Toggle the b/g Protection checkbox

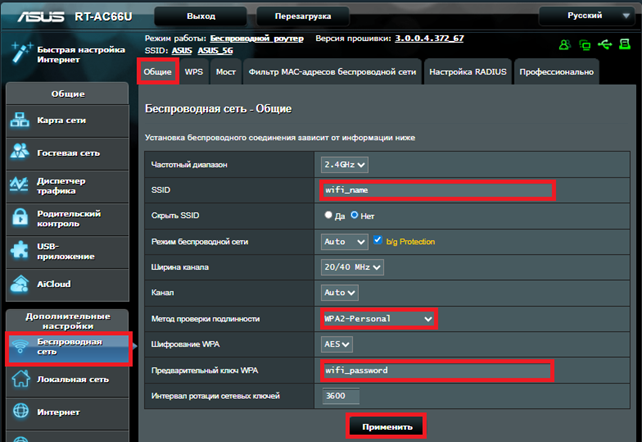[378, 241]
